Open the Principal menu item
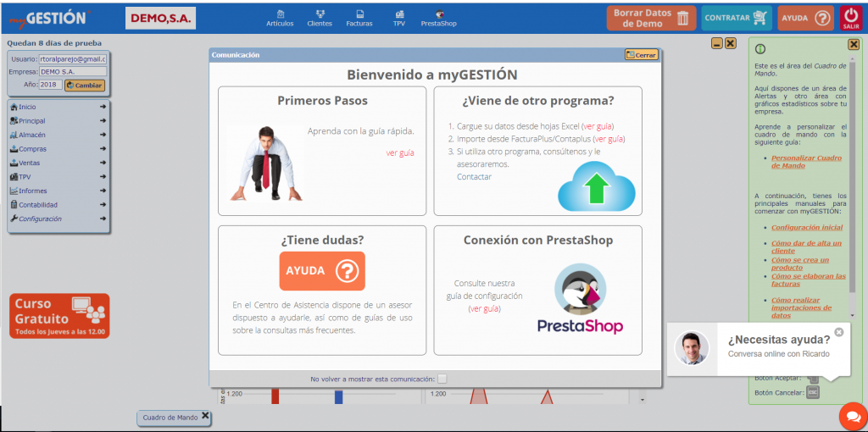Screen dimensions: 868x432 (28, 120)
